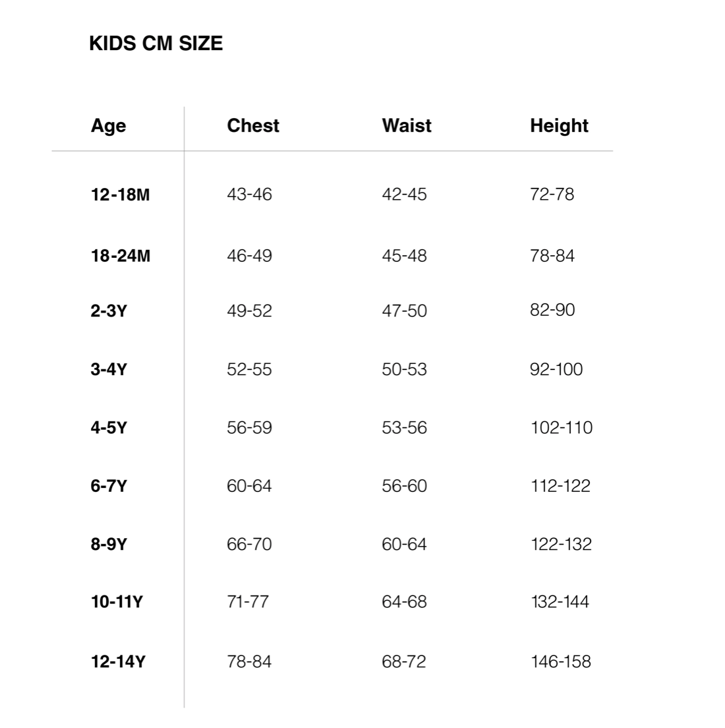The image size is (725, 728).
Task: Select the Age column header
Action: (x=108, y=126)
